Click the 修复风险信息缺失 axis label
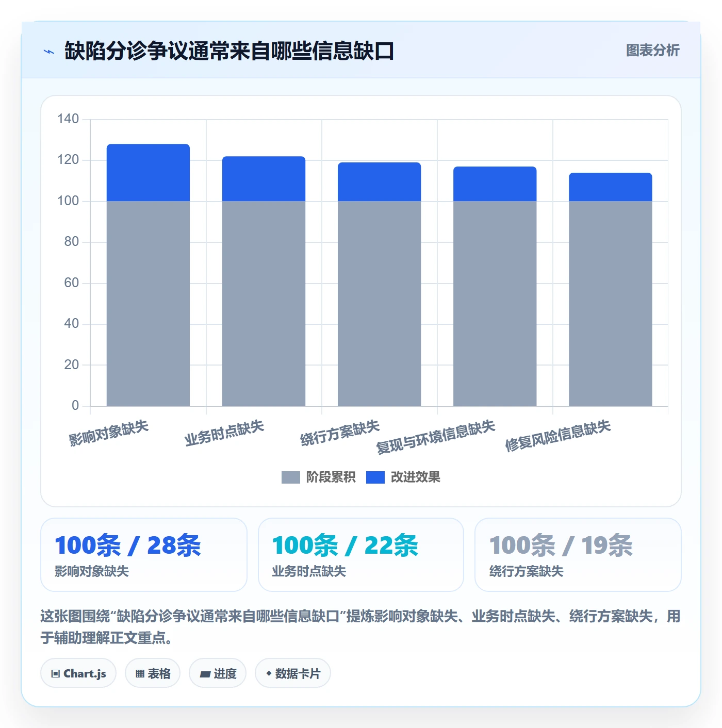This screenshot has width=722, height=728. tap(558, 436)
